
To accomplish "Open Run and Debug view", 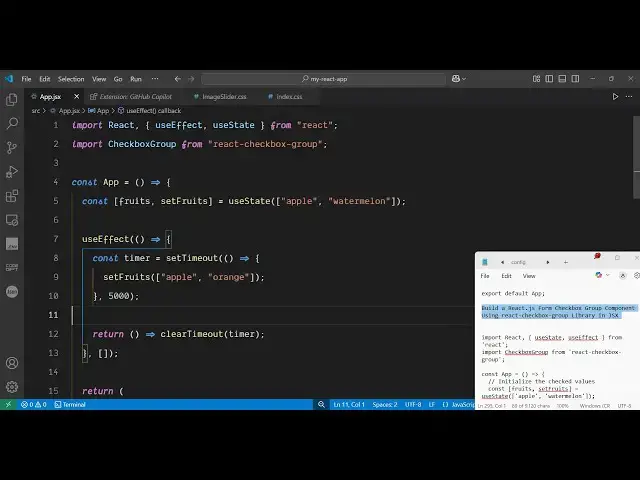I will tap(12, 172).
